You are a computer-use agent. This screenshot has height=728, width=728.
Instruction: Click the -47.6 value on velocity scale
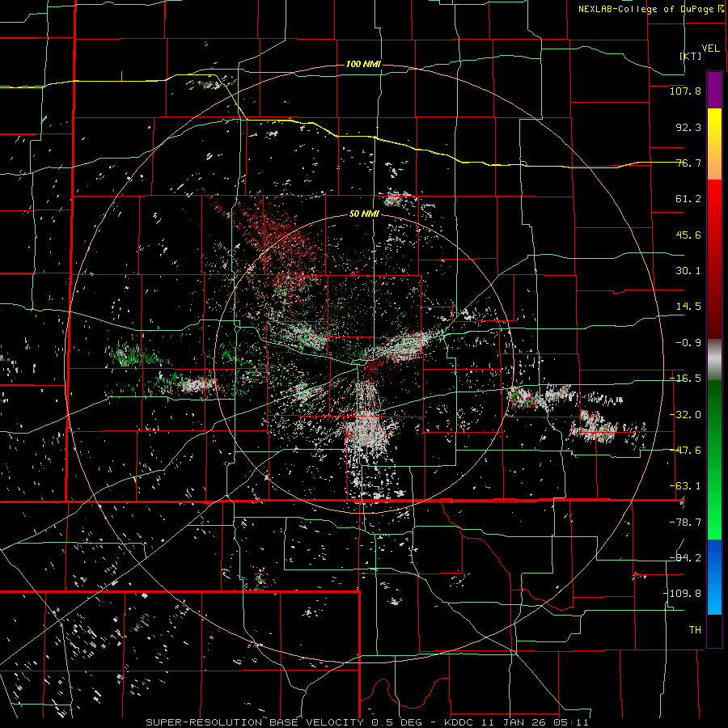click(x=685, y=451)
